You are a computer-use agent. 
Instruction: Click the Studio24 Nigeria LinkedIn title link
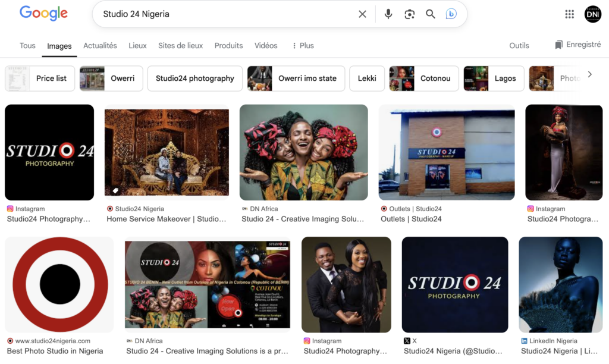[559, 351]
